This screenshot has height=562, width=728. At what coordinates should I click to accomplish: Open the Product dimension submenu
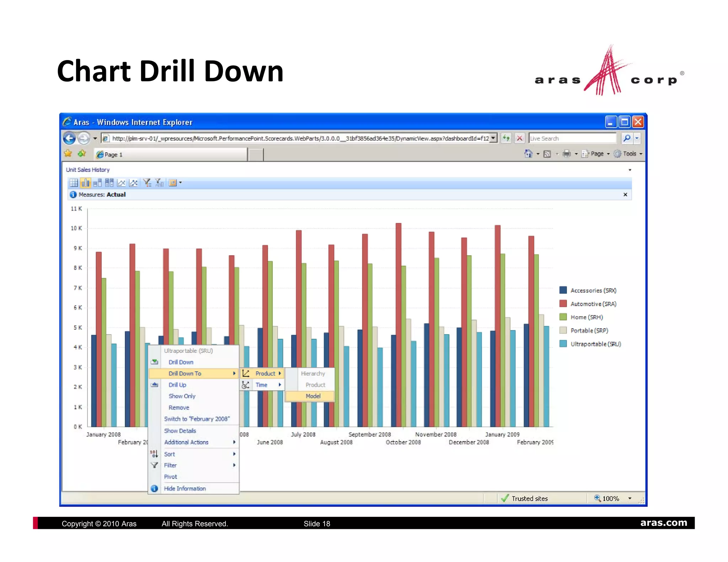(x=262, y=373)
